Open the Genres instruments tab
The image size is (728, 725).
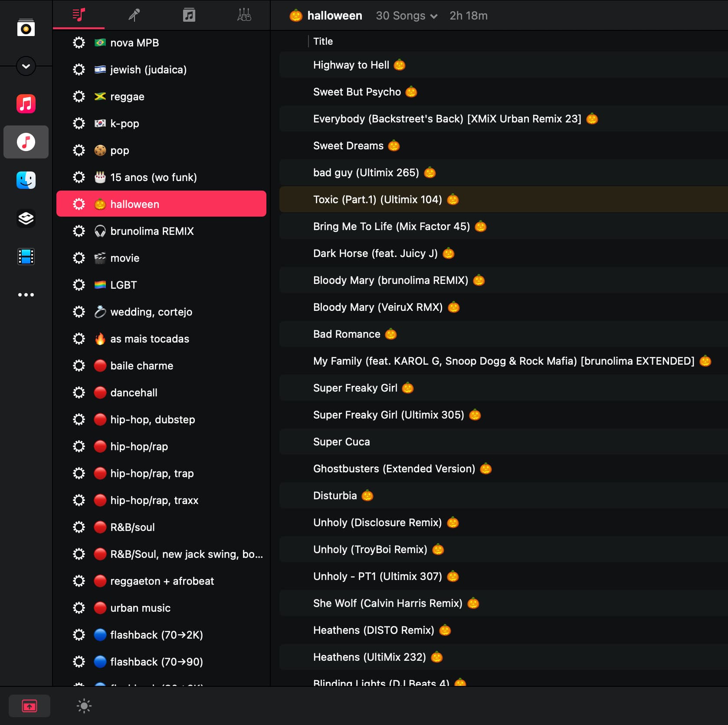tap(244, 15)
